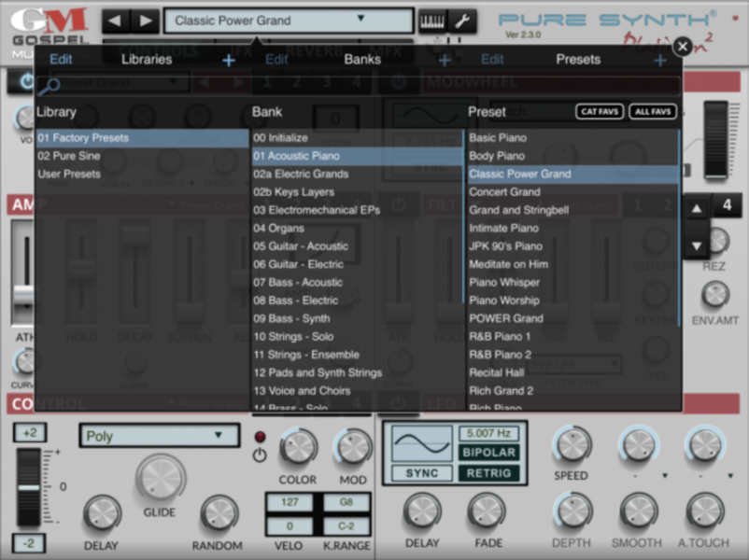
Task: Switch to the Presets menu header
Action: click(x=577, y=58)
